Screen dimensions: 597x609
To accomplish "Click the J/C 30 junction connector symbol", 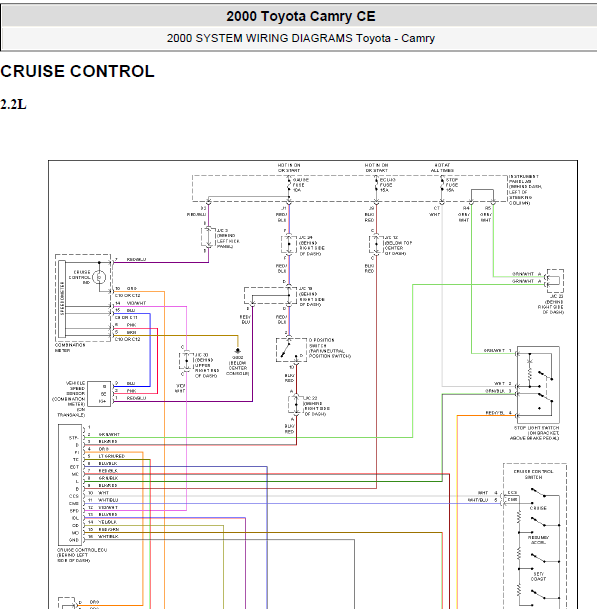I will (186, 360).
